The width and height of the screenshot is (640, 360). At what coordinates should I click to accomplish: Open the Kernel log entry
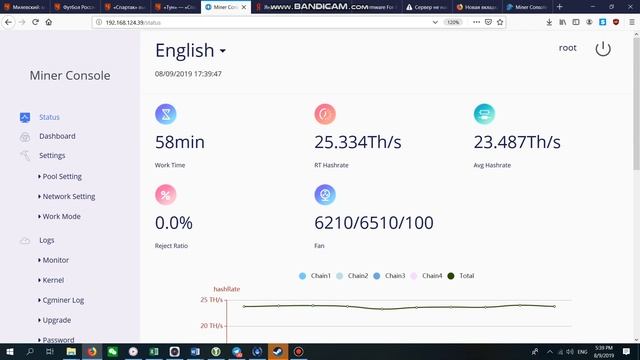pos(51,280)
